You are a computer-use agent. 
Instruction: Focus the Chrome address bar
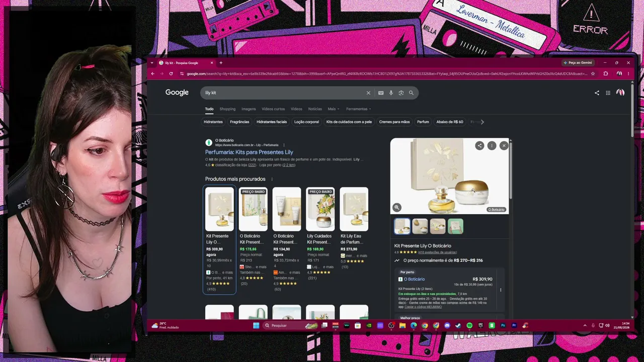tap(387, 74)
